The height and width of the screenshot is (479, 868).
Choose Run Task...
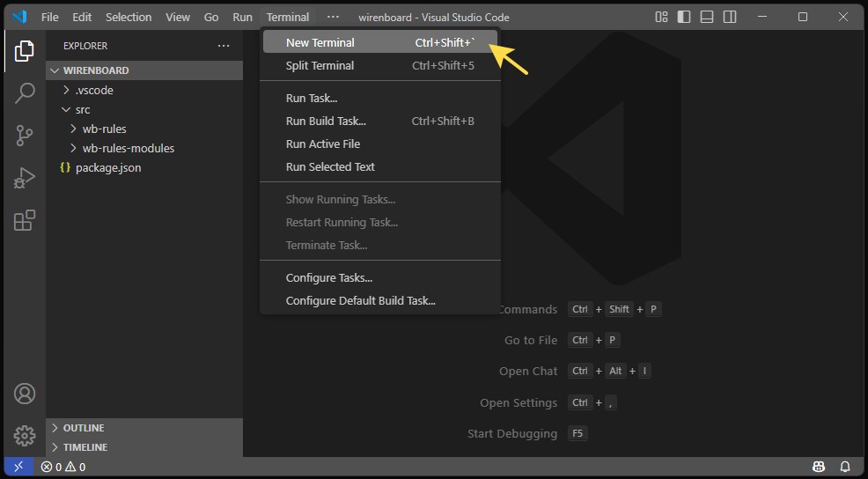click(x=379, y=99)
